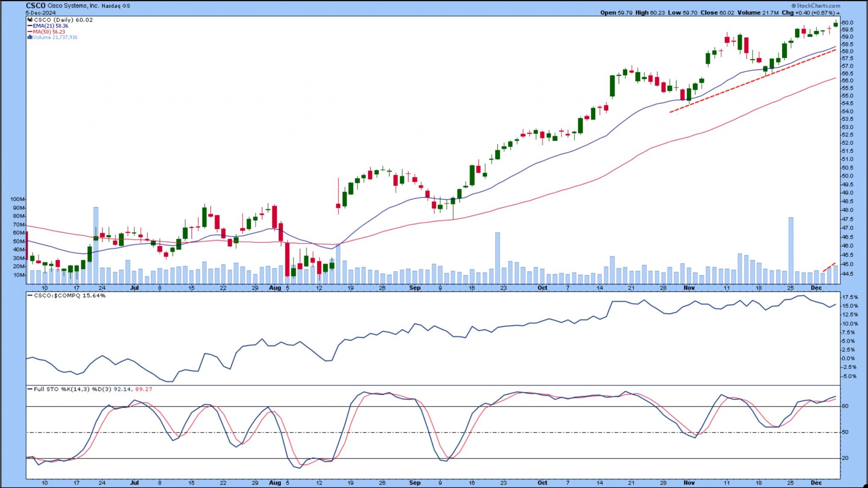Click 'Sep' on the price panel date axis
Screen dimensions: 868x488
[x=415, y=288]
